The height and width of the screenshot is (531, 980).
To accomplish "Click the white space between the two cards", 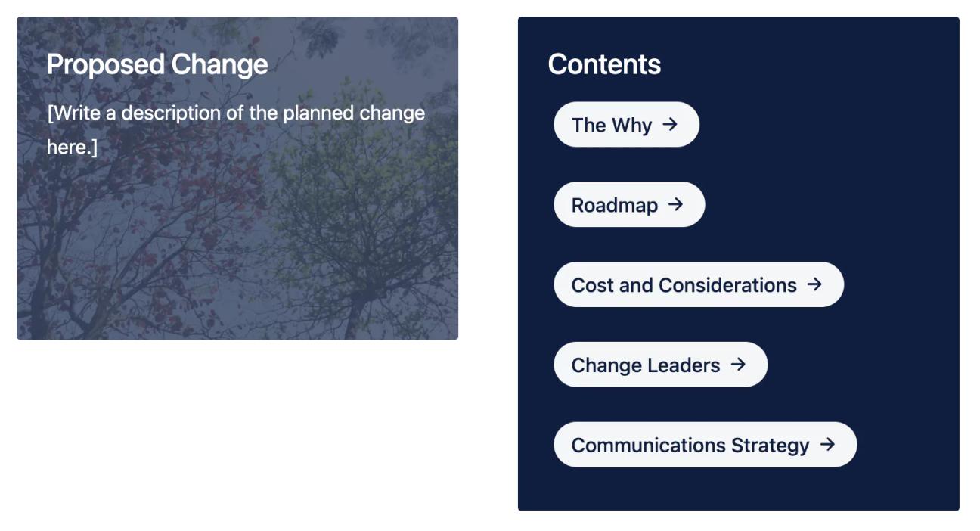I will pyautogui.click(x=490, y=265).
